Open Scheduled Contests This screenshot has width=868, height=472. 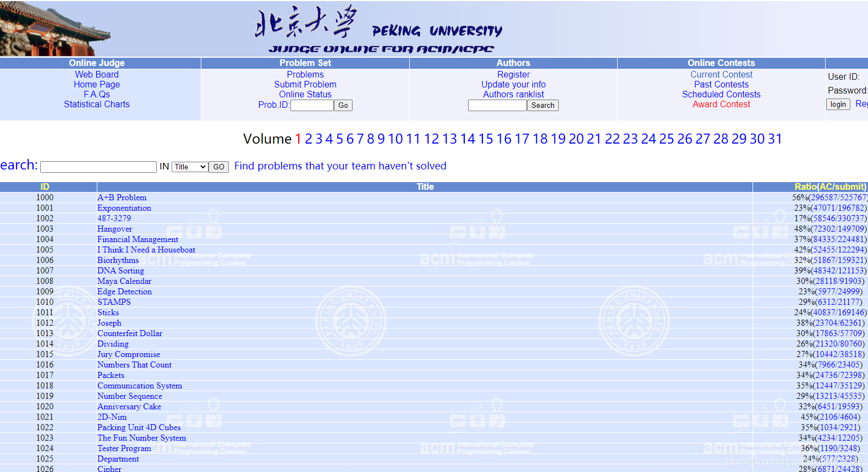[722, 94]
